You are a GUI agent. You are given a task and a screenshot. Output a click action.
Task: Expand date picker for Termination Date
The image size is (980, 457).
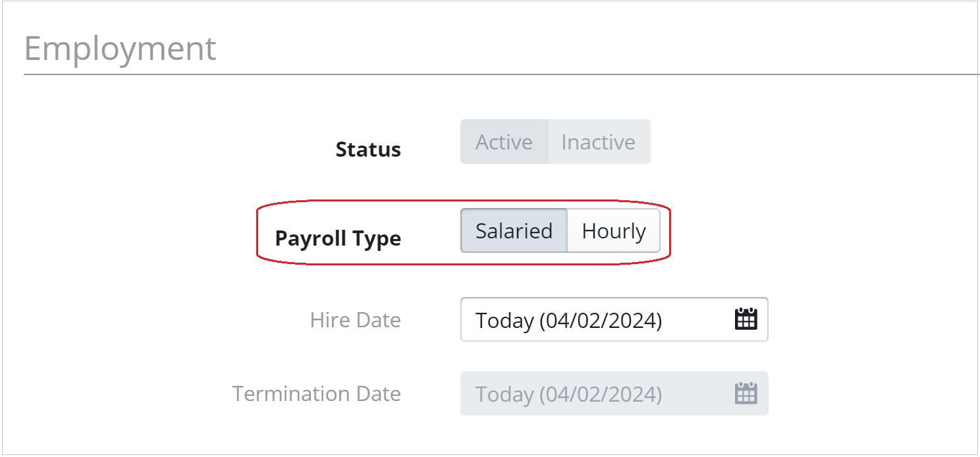(x=746, y=393)
